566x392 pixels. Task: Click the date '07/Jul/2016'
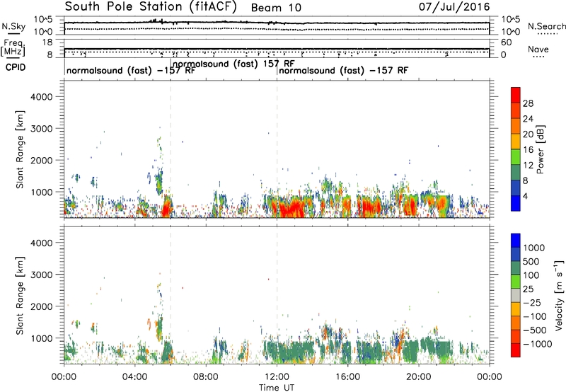pyautogui.click(x=454, y=7)
